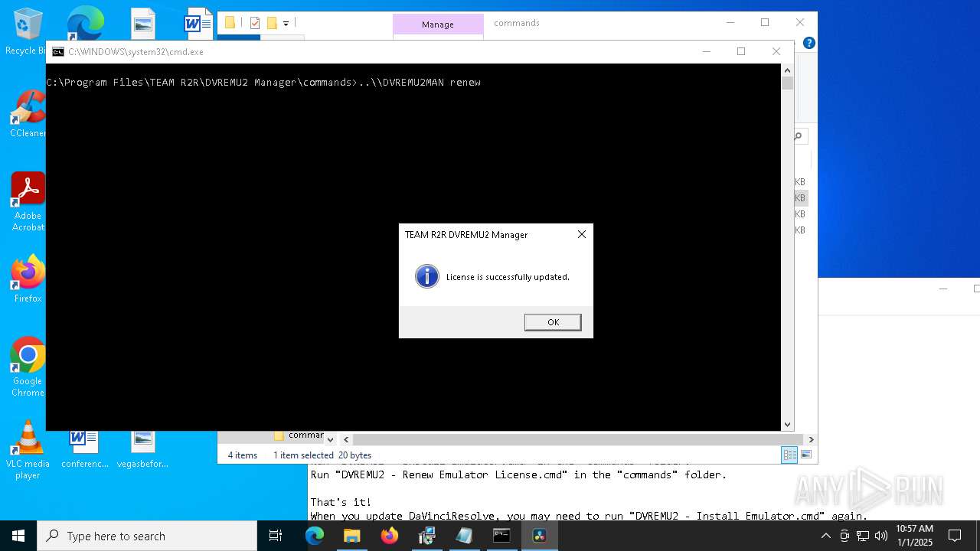Image resolution: width=980 pixels, height=551 pixels.
Task: Click network icon in system tray
Action: (x=863, y=536)
